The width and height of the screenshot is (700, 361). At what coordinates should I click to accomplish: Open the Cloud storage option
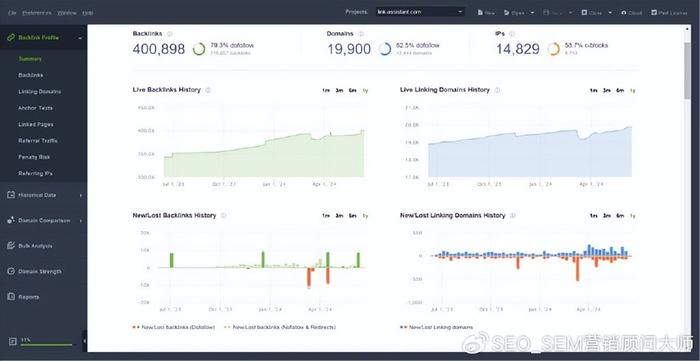coord(632,12)
